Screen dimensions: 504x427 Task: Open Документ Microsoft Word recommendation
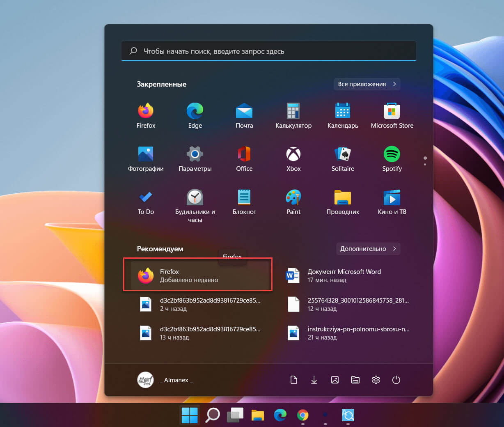pyautogui.click(x=348, y=275)
